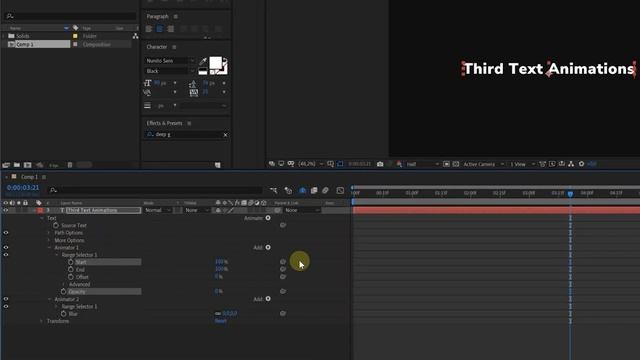This screenshot has height=360, width=640.
Task: Select right text alignment in Paragraph panel
Action: (171, 29)
